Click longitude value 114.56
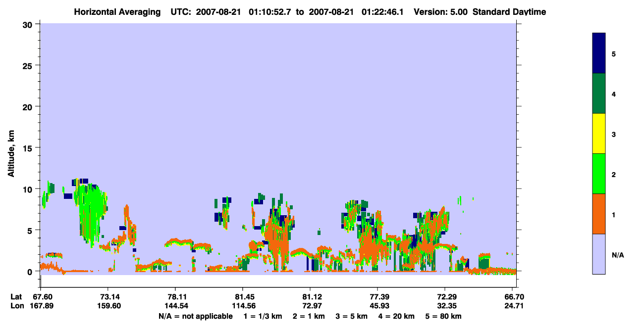The height and width of the screenshot is (330, 644). pyautogui.click(x=243, y=306)
